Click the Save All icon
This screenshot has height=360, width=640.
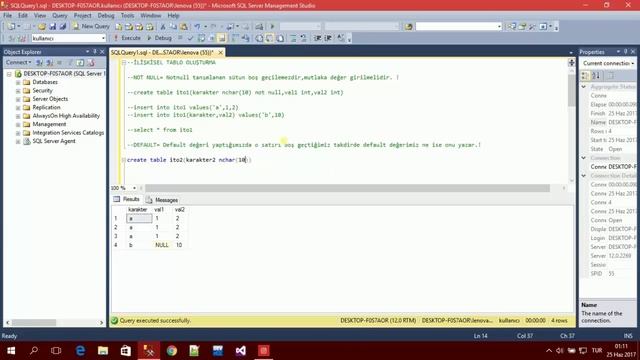click(62, 27)
